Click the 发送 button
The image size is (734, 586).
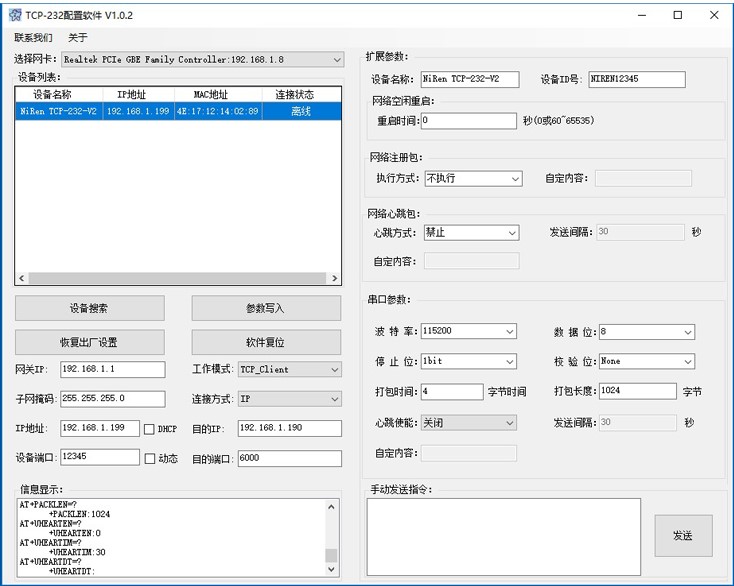[x=683, y=535]
